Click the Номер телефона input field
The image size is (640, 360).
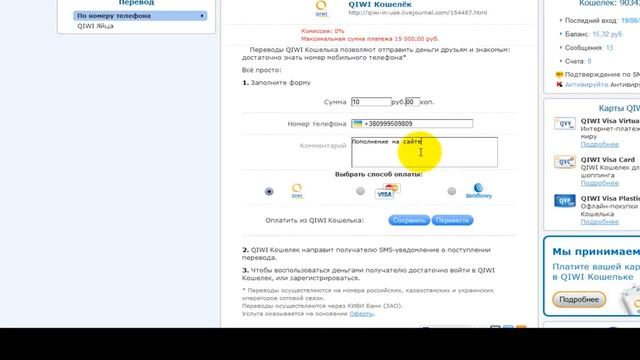click(x=412, y=124)
